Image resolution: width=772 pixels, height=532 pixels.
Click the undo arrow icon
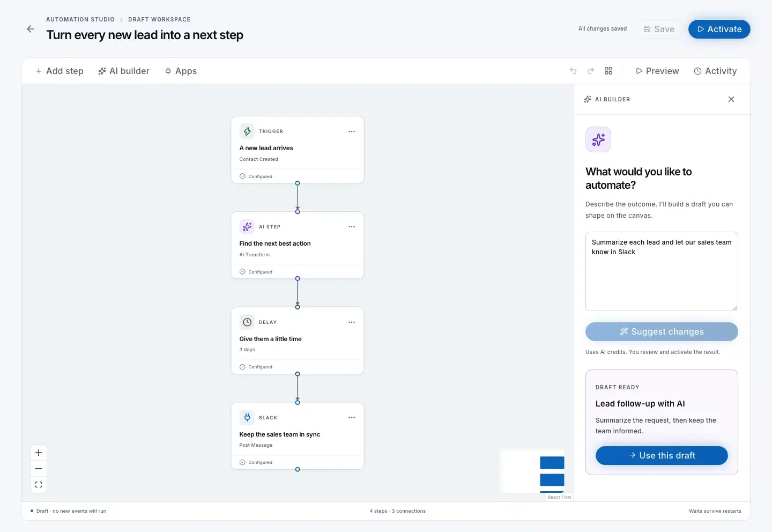tap(573, 71)
